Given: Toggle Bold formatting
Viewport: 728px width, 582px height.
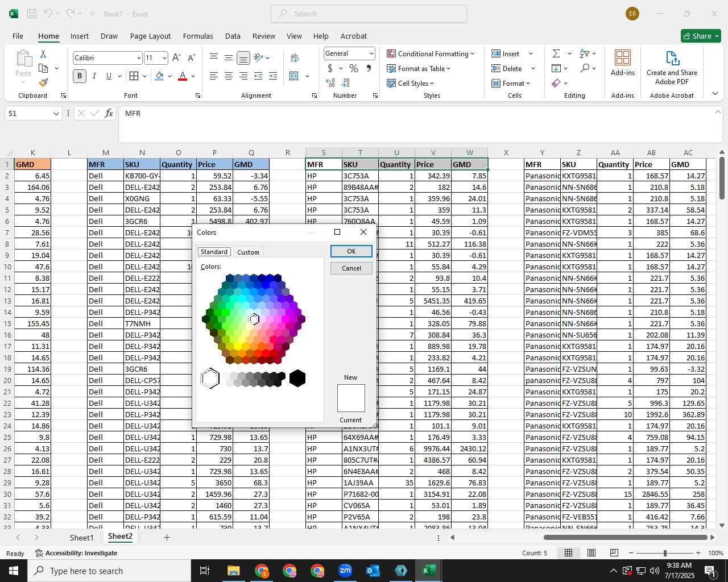Looking at the screenshot, I should 80,76.
